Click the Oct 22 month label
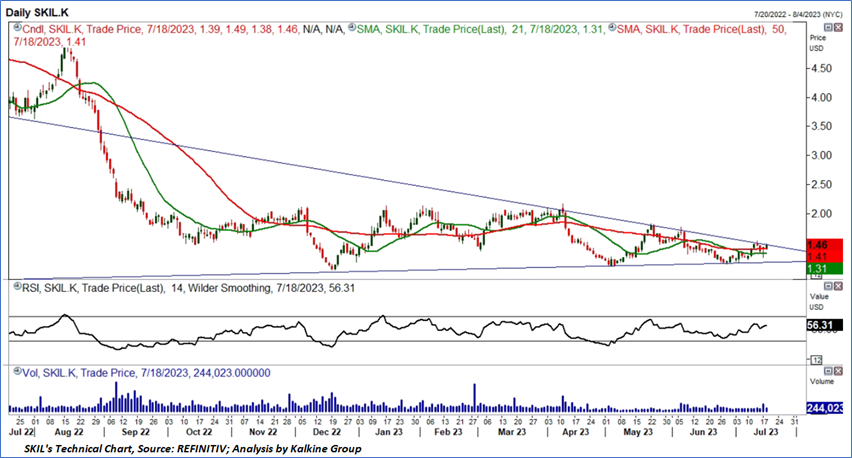Image resolution: width=852 pixels, height=458 pixels. click(x=199, y=432)
